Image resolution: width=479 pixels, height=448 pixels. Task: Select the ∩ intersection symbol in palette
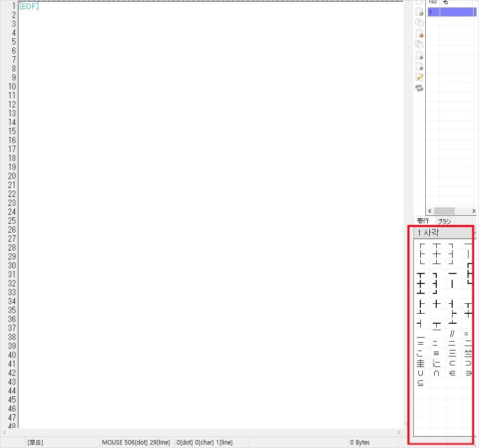[436, 373]
